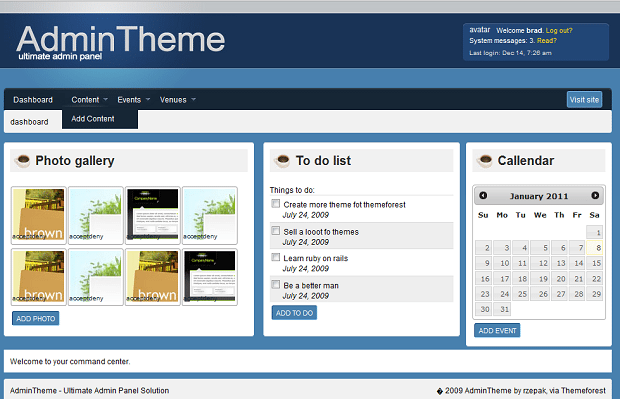Tick the 'Learn ruby on rails' checkbox
This screenshot has height=399, width=620.
pyautogui.click(x=276, y=257)
